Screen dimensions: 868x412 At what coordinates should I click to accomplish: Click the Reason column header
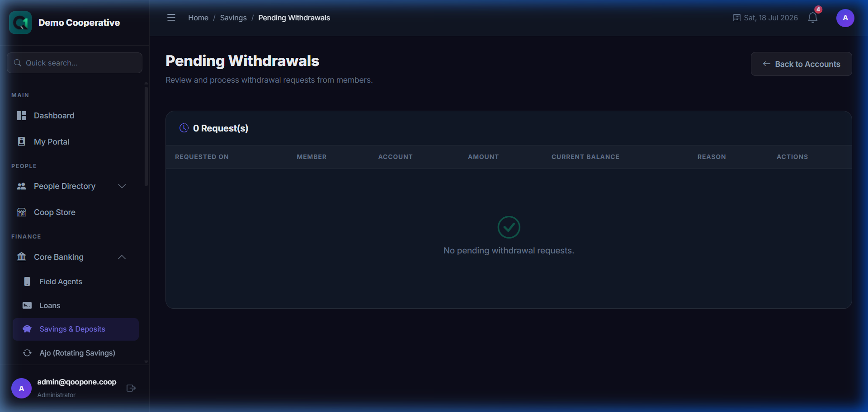pyautogui.click(x=712, y=157)
